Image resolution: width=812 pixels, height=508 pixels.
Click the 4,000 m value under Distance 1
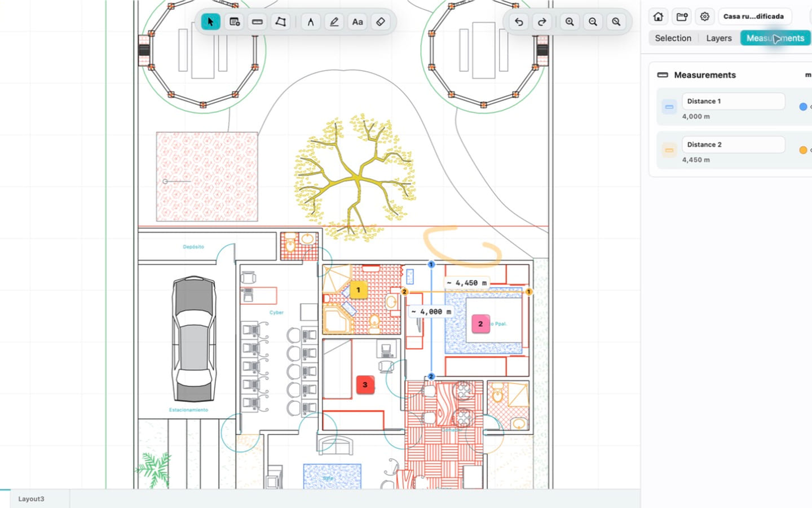tap(696, 117)
